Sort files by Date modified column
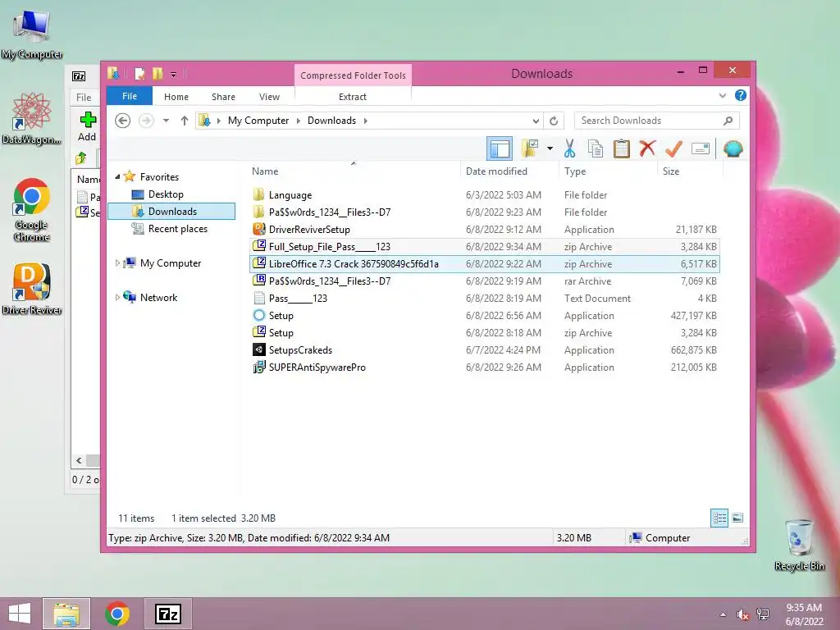Screen dimensions: 840x630 509,171
